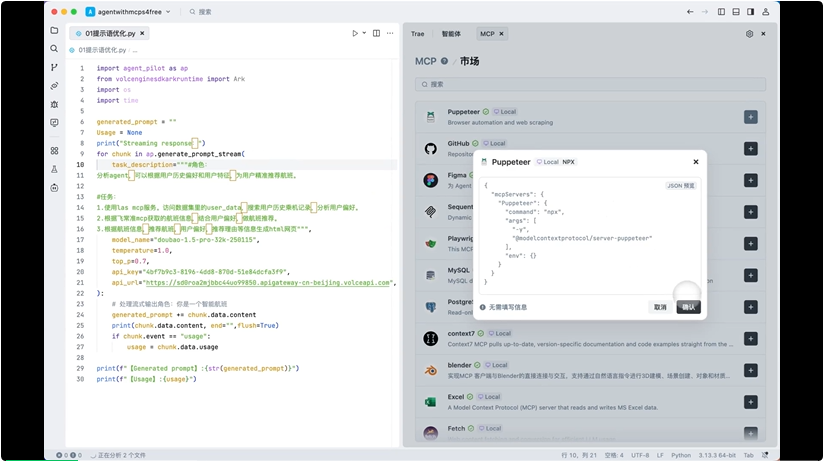Add the Playwright MCP server
The width and height of the screenshot is (824, 461).
pyautogui.click(x=750, y=243)
